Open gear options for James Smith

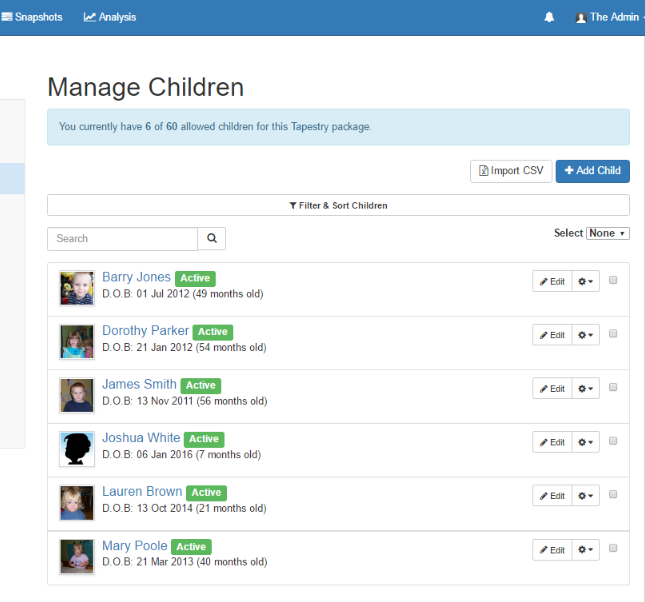pyautogui.click(x=586, y=388)
